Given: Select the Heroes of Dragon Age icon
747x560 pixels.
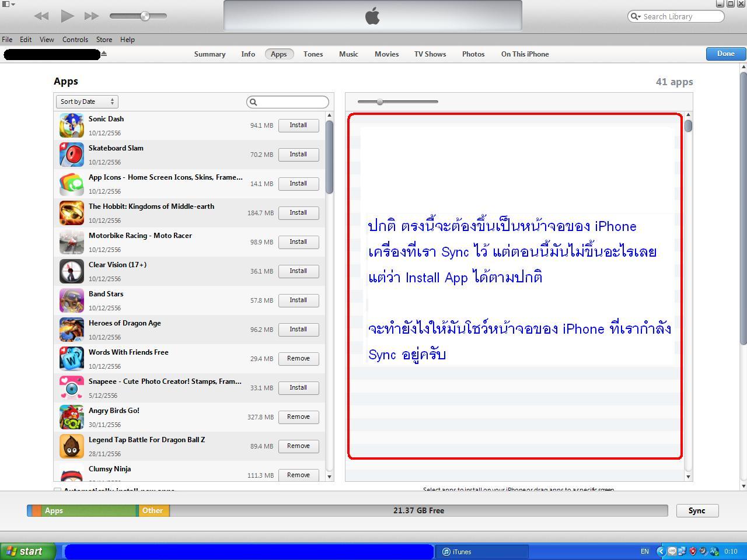Looking at the screenshot, I should 71,330.
